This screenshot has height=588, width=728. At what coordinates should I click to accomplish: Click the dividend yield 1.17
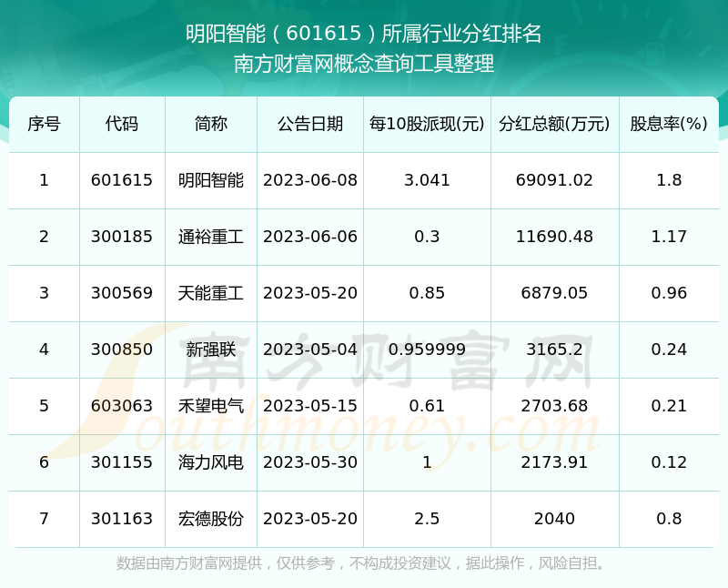(x=669, y=237)
